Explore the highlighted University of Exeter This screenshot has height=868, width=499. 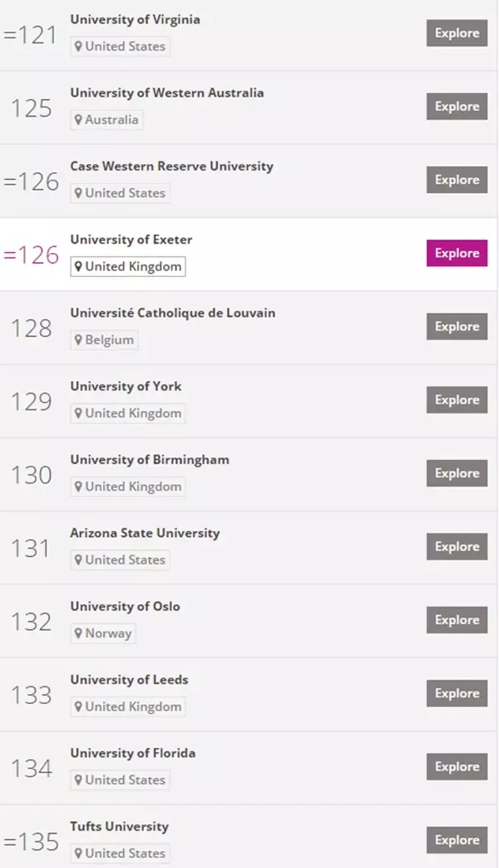(x=457, y=253)
